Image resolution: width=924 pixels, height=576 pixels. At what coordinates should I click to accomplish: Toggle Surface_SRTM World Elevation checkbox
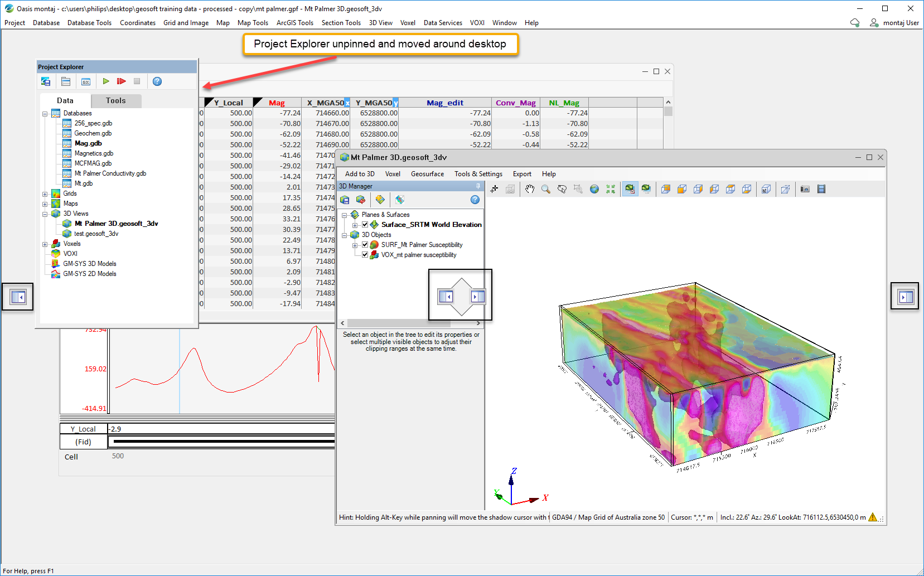(x=365, y=225)
